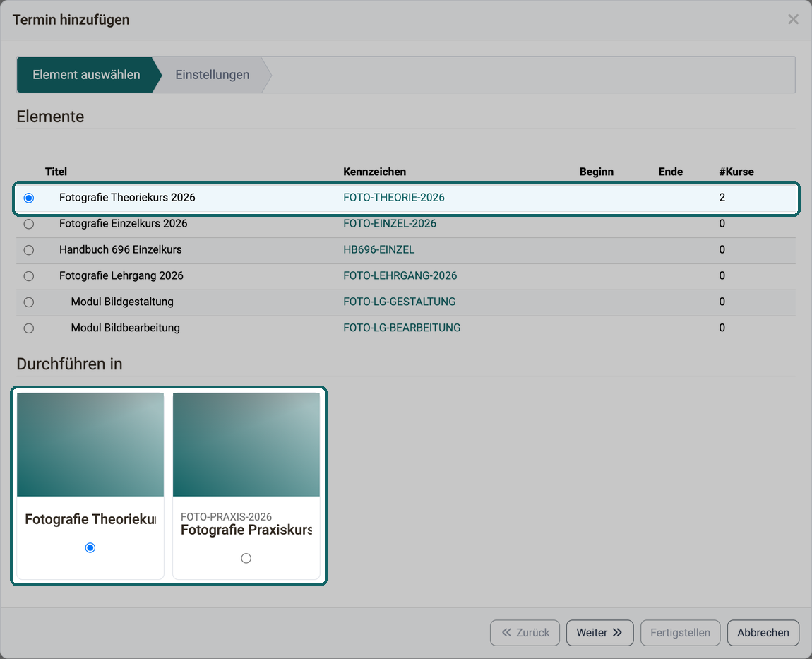This screenshot has width=812, height=659.
Task: Close the Termin hinzufügen dialog
Action: (x=793, y=20)
